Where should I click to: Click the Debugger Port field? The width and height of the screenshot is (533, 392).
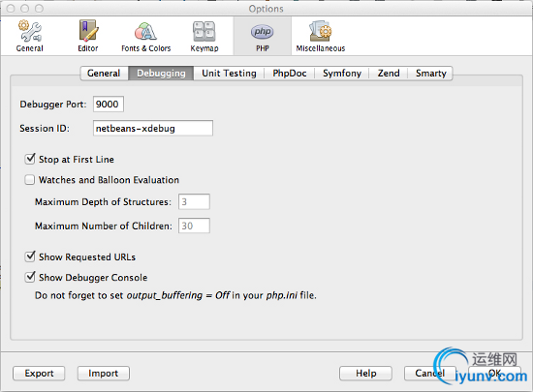tap(109, 104)
